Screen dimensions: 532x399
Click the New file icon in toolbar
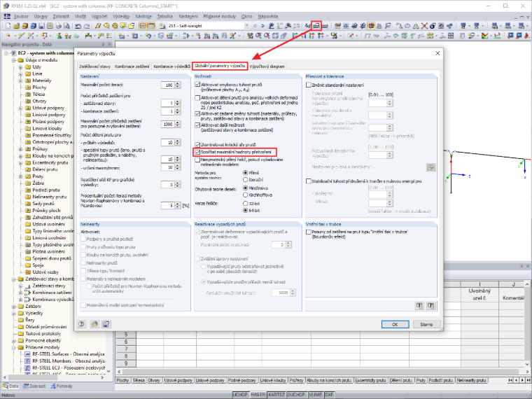8,26
